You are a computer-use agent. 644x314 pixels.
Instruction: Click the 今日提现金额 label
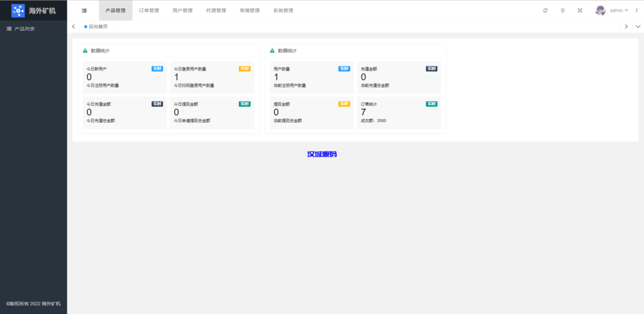(x=186, y=104)
